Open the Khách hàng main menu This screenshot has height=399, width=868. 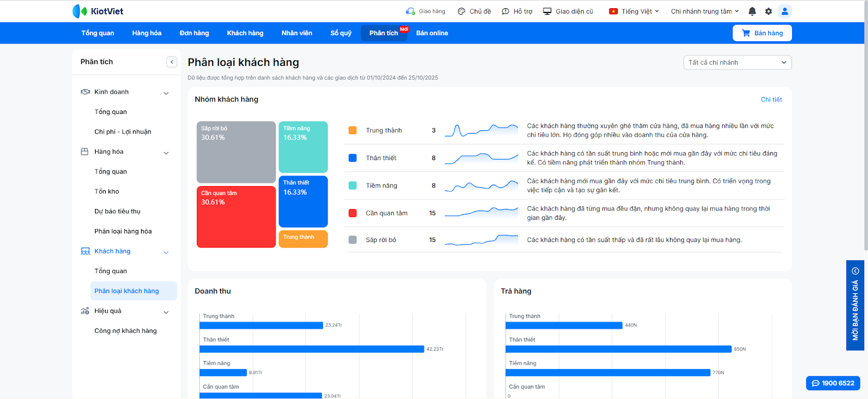coord(245,33)
